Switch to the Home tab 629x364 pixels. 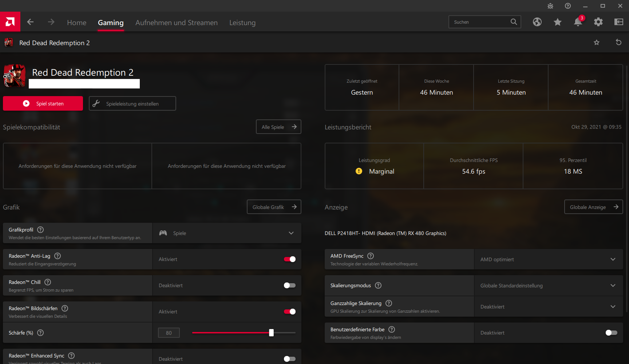[x=77, y=23]
